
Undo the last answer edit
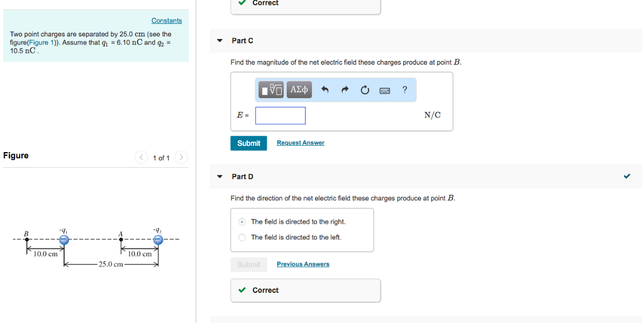(325, 90)
